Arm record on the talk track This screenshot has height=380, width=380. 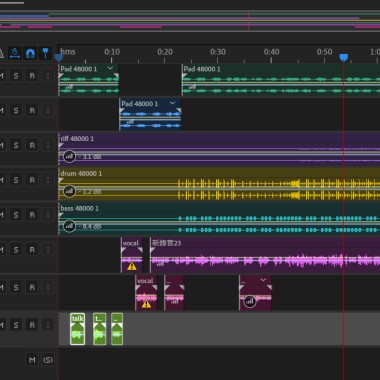tap(32, 325)
